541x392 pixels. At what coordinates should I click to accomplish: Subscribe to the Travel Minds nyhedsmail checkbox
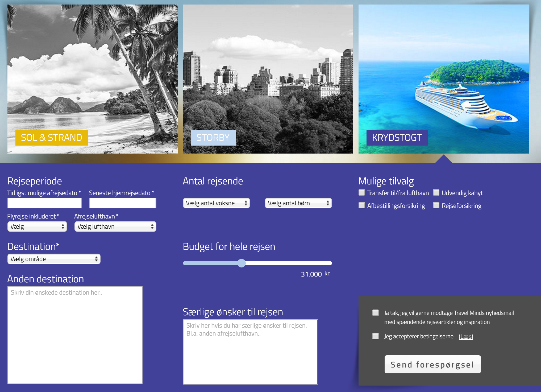[x=376, y=313]
